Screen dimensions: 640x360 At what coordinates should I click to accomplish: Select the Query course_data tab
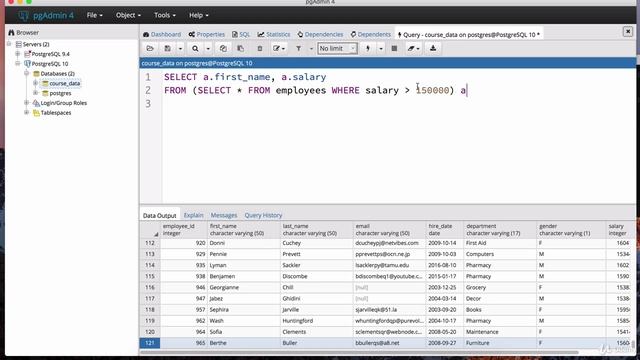tap(469, 35)
